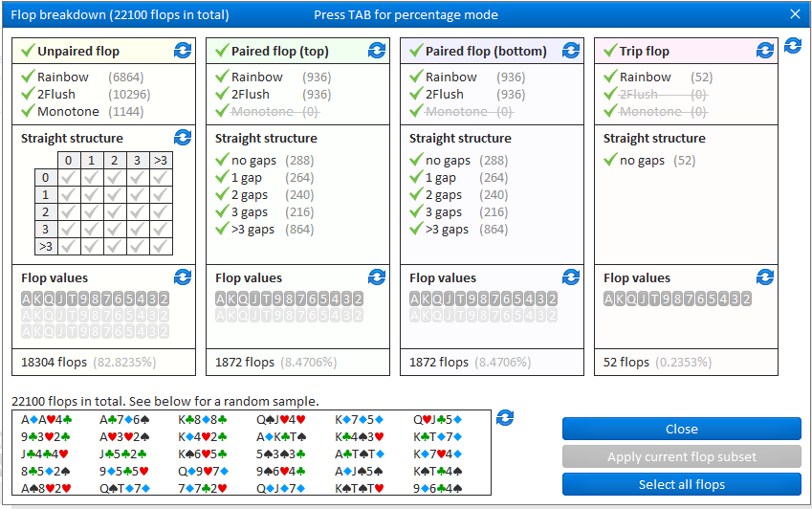Regenerate the random flop sample list
Image resolution: width=812 pixels, height=509 pixels.
tap(506, 418)
